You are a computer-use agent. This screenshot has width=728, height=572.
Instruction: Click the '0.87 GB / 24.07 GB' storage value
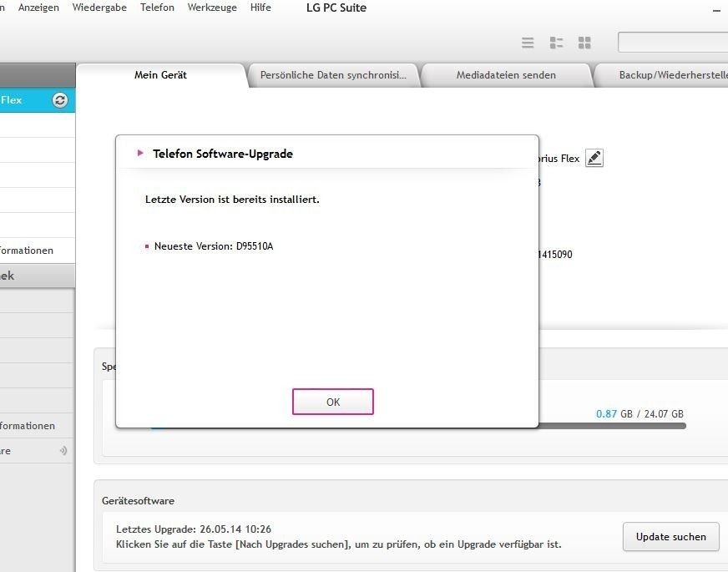(640, 413)
